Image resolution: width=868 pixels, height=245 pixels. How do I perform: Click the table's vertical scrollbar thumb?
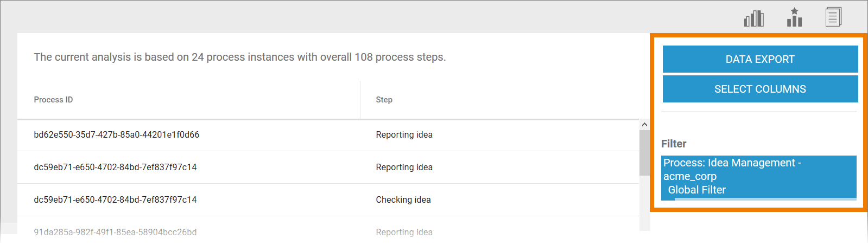pyautogui.click(x=644, y=153)
